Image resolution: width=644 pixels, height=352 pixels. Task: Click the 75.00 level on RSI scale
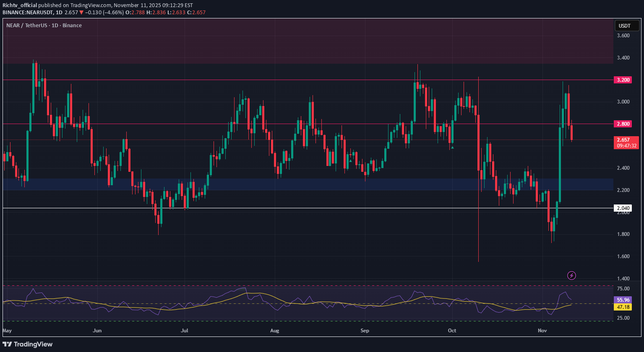click(x=623, y=289)
